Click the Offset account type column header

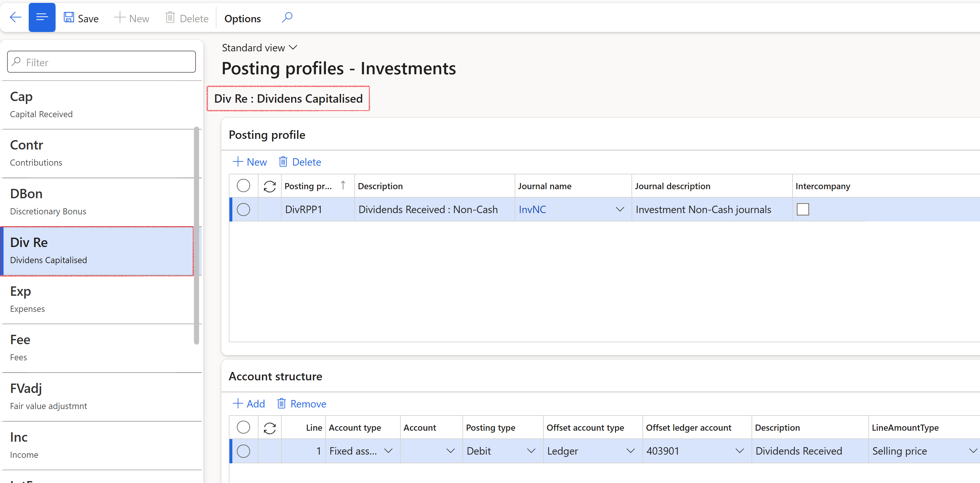tap(593, 427)
